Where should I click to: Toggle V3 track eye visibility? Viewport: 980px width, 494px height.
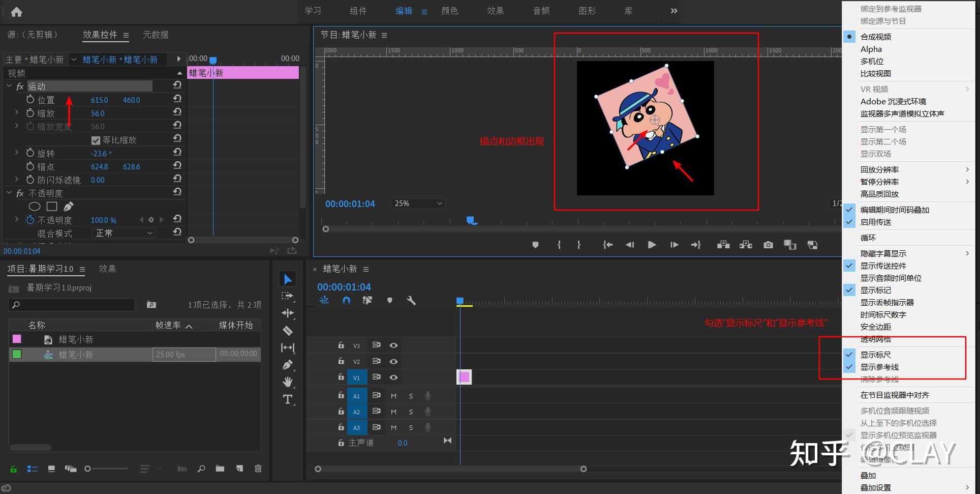[x=393, y=345]
